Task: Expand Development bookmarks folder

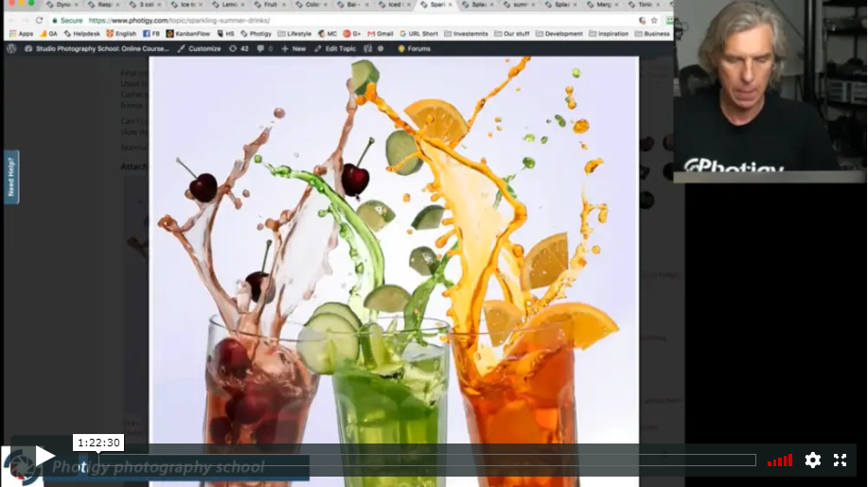Action: (559, 34)
